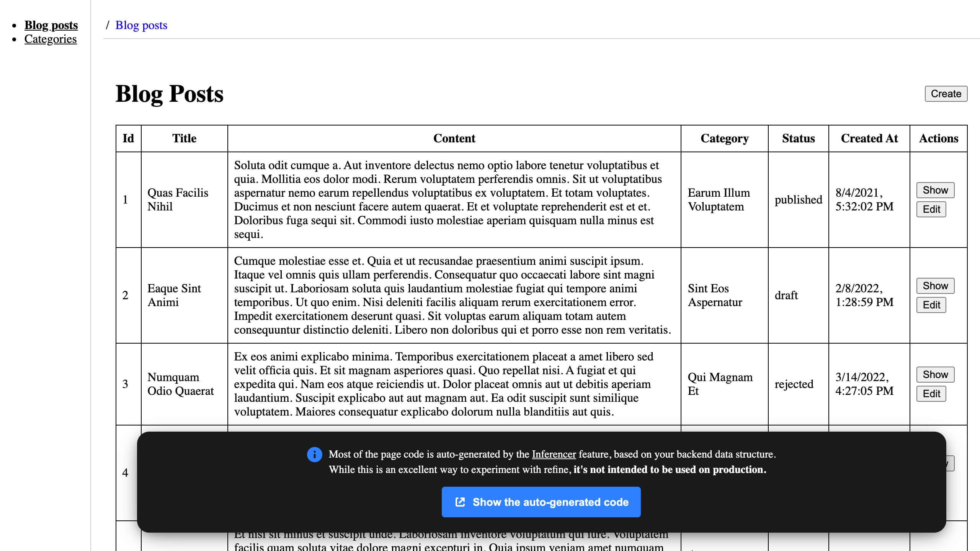Screen dimensions: 980x551
Task: Click the Show the auto-generated code button
Action: [541, 501]
